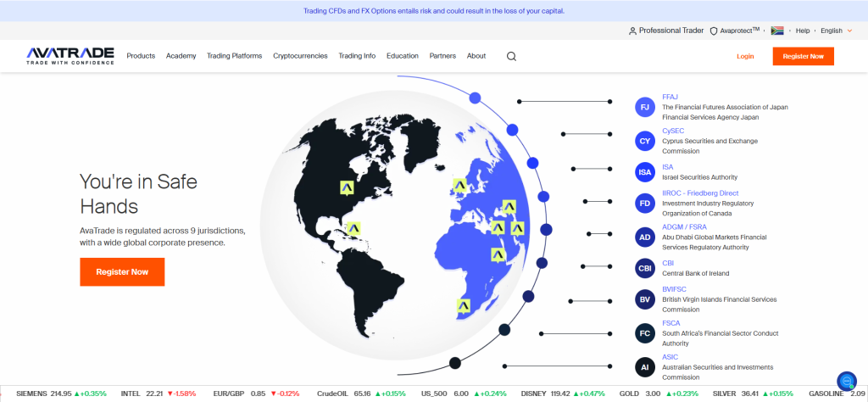The height and width of the screenshot is (402, 868).
Task: Click the header Register Now button
Action: (x=804, y=57)
